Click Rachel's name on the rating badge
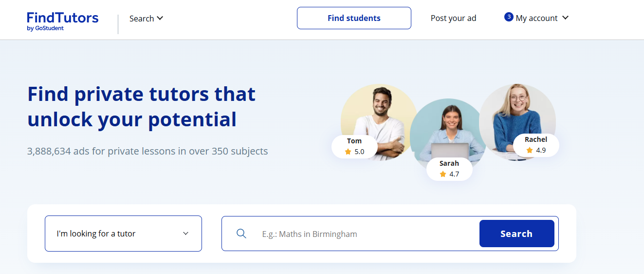 [536, 139]
